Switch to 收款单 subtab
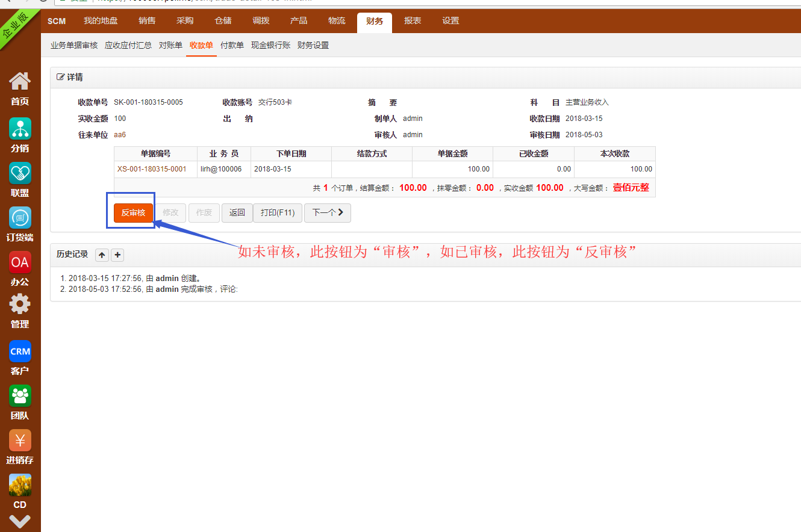 point(201,46)
